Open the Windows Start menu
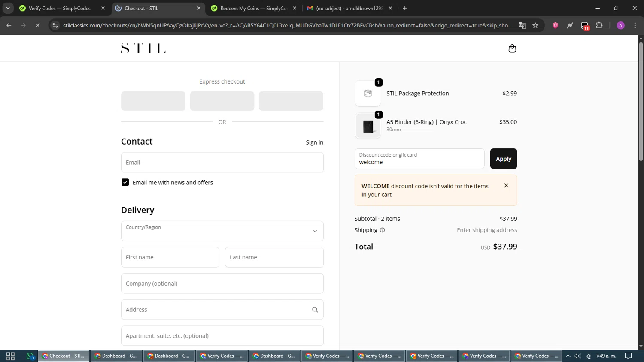The image size is (644, 362). click(x=10, y=356)
